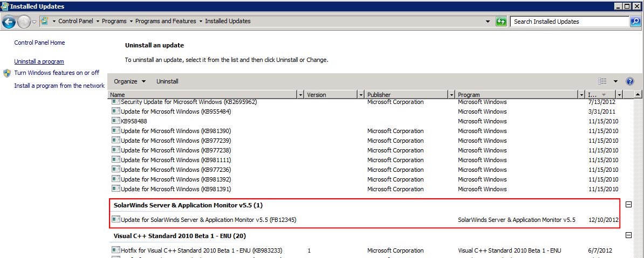Expand dropdown arrow after Programs and Features breadcrumb
Screen dimensions: 644x258
[x=201, y=21]
